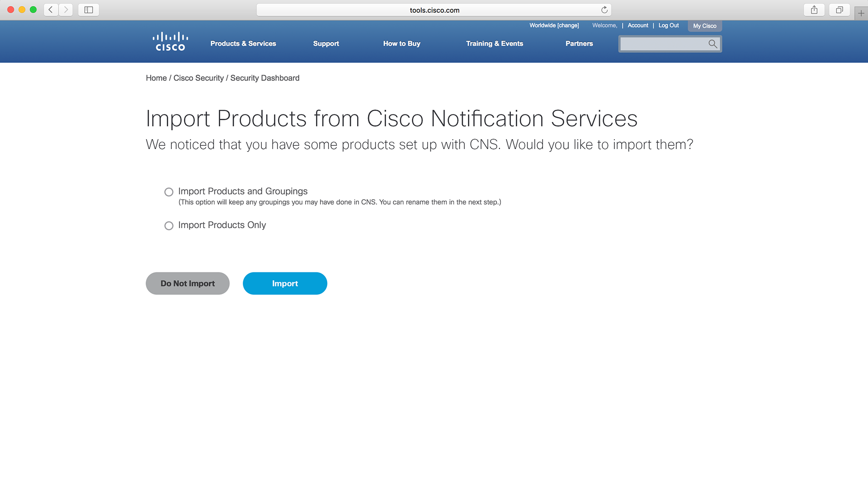
Task: Open Products & Services menu
Action: coord(243,43)
